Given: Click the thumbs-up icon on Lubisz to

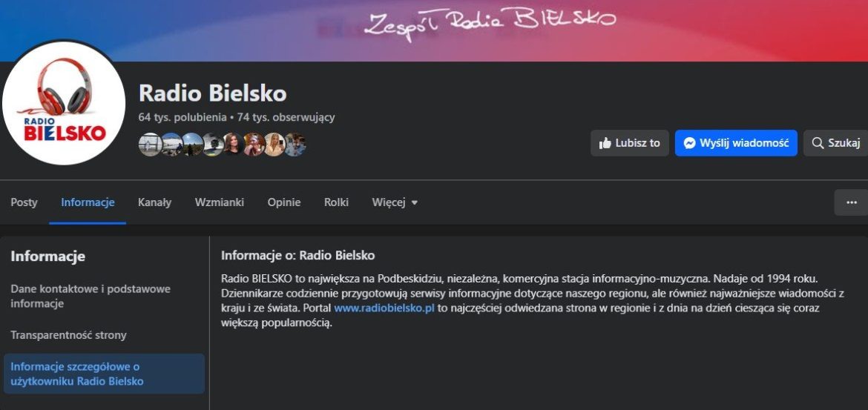Looking at the screenshot, I should point(605,143).
